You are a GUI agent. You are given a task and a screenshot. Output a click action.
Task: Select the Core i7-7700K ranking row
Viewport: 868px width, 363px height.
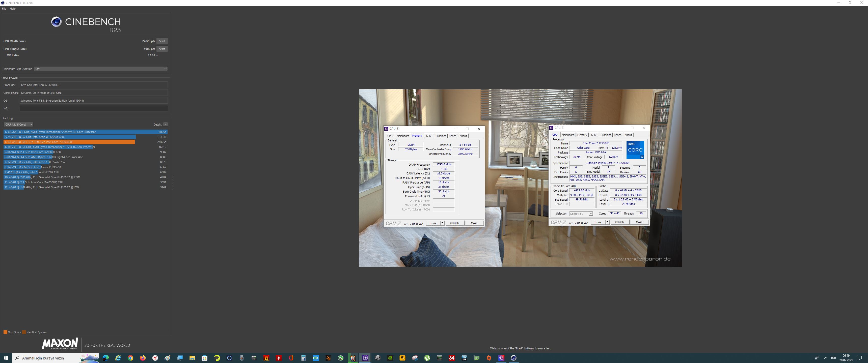coord(85,172)
